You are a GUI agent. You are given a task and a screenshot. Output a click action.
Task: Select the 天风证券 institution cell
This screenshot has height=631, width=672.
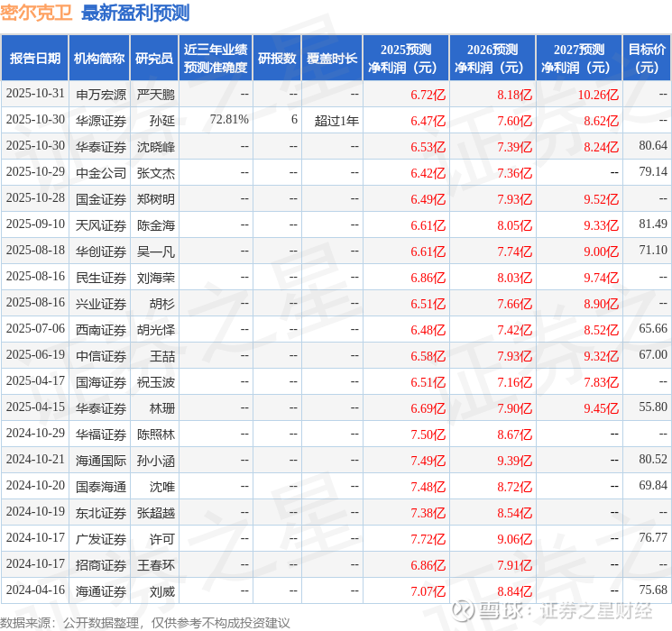[x=101, y=225]
